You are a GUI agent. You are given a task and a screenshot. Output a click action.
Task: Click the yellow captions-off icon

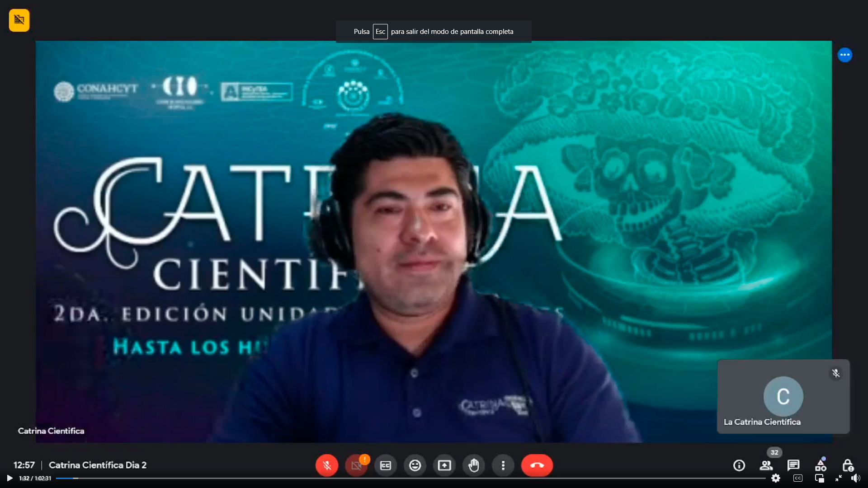coord(19,20)
